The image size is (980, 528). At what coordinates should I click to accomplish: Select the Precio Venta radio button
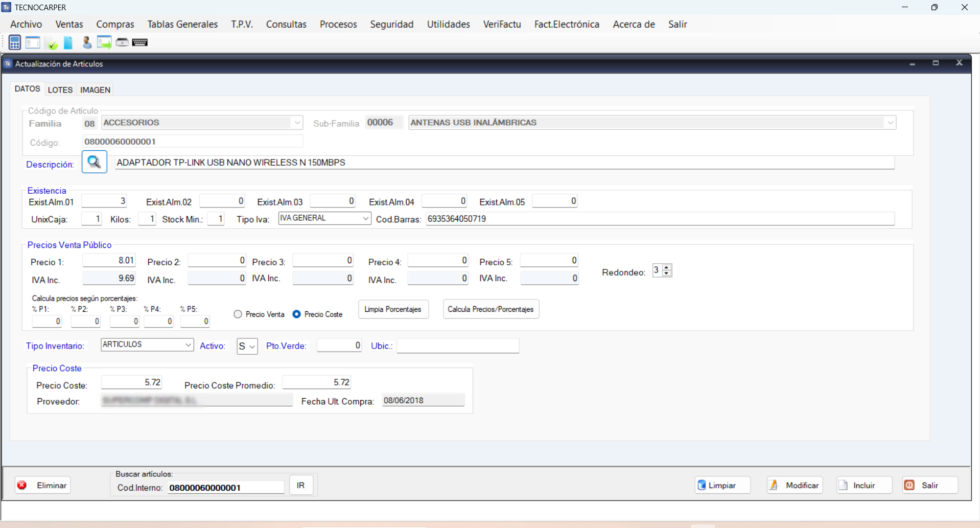tap(238, 314)
